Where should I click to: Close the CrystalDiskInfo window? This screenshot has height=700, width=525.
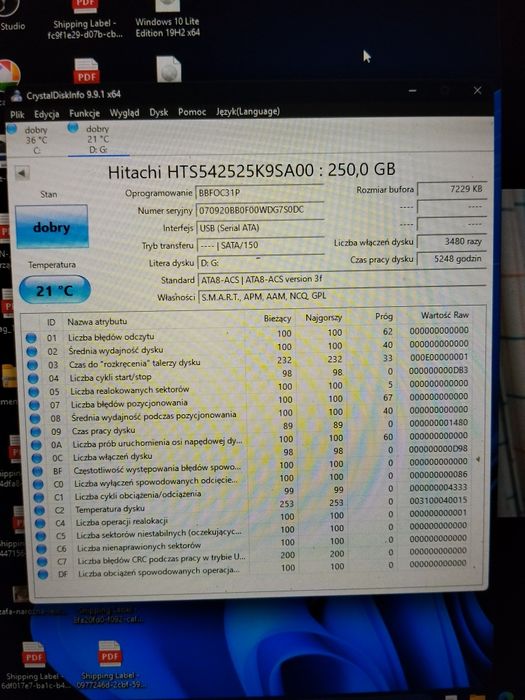[x=477, y=91]
